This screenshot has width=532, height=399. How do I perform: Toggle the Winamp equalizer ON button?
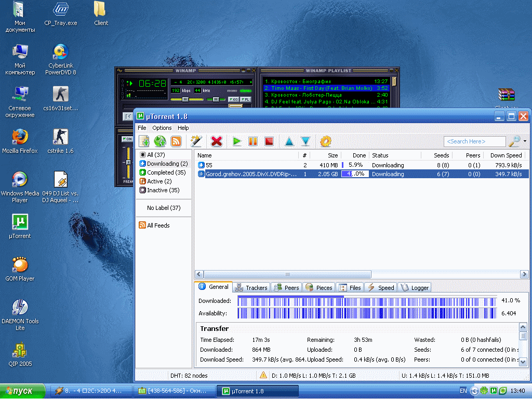pos(127,139)
